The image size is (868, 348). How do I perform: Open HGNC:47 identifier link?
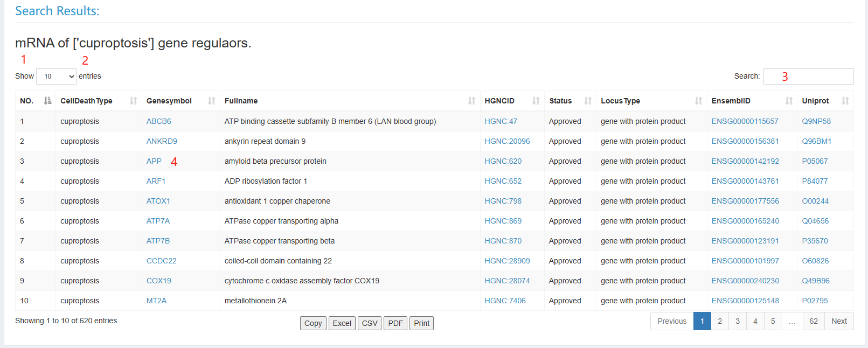click(501, 121)
